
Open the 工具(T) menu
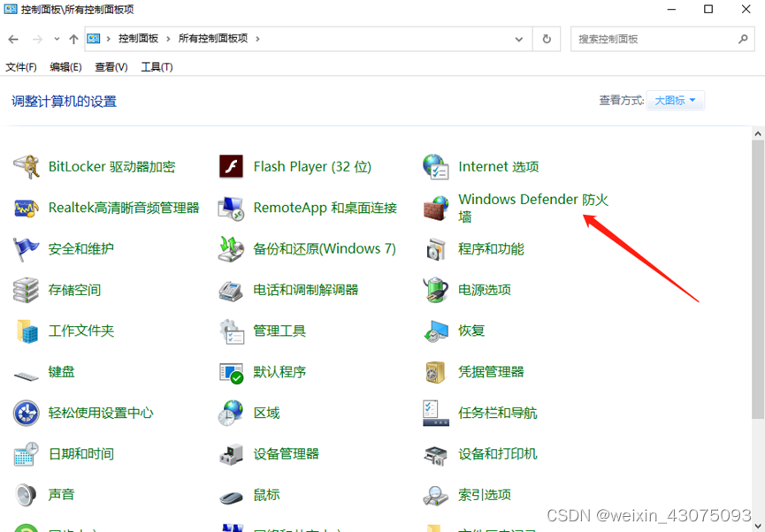click(157, 67)
